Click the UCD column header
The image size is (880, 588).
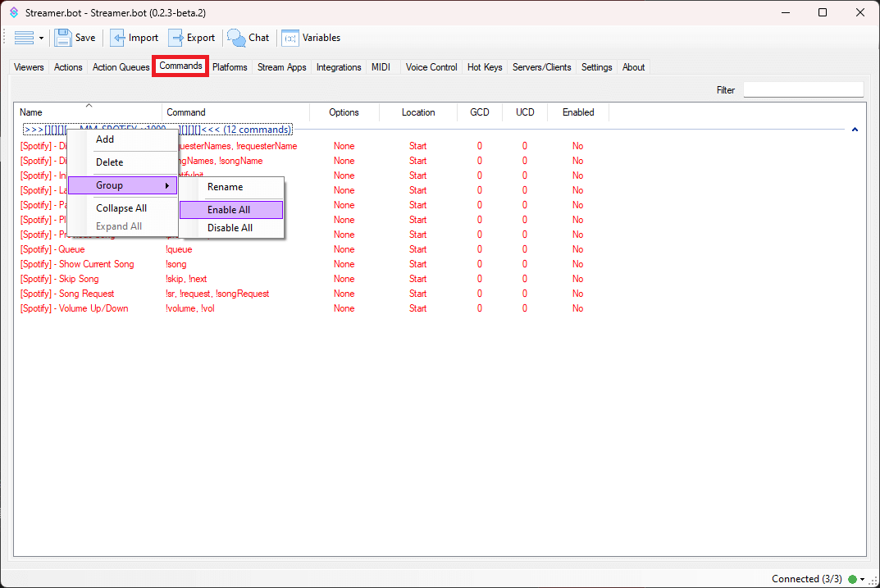[525, 112]
